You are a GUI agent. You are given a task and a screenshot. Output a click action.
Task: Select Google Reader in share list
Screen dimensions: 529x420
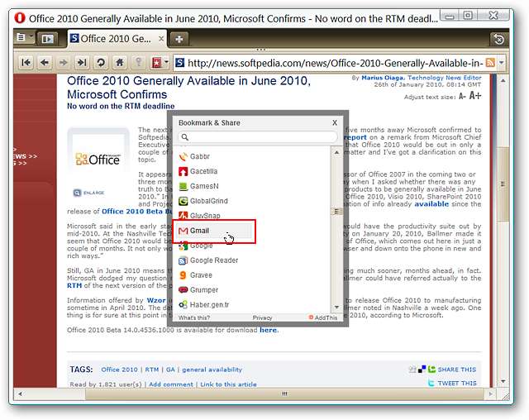point(214,260)
